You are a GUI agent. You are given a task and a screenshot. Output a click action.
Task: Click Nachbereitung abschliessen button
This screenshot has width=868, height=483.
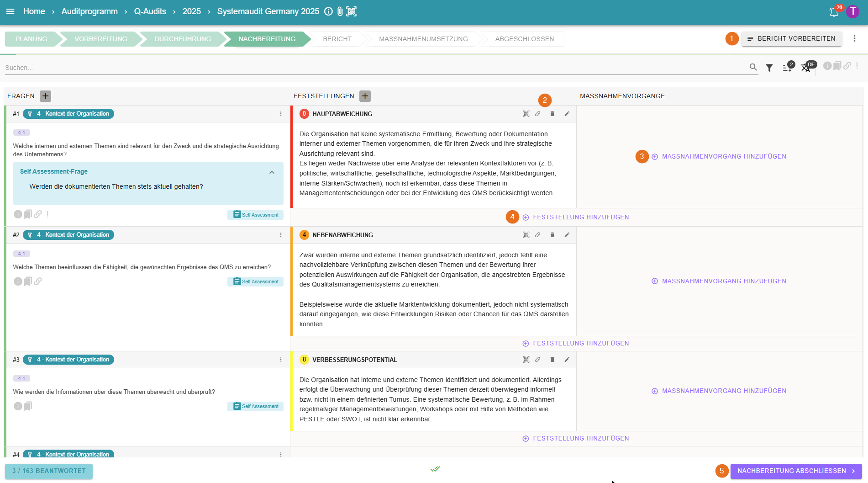[796, 471]
